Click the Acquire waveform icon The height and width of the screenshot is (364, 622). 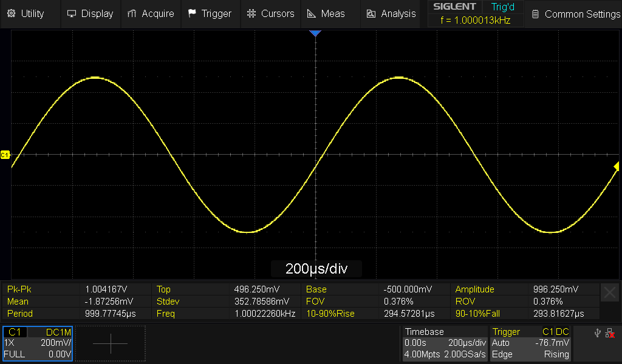132,13
